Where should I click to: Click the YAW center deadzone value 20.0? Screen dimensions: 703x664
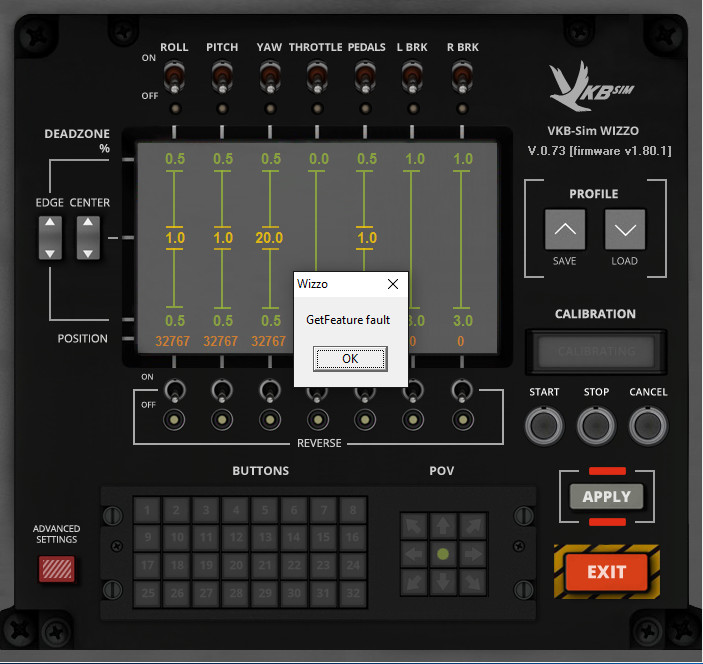pyautogui.click(x=270, y=238)
